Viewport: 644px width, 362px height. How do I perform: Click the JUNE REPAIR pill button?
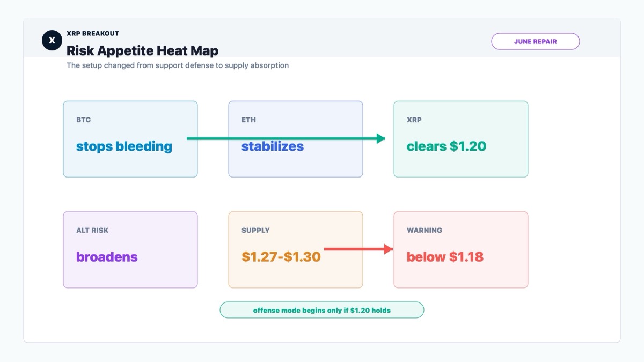(535, 41)
